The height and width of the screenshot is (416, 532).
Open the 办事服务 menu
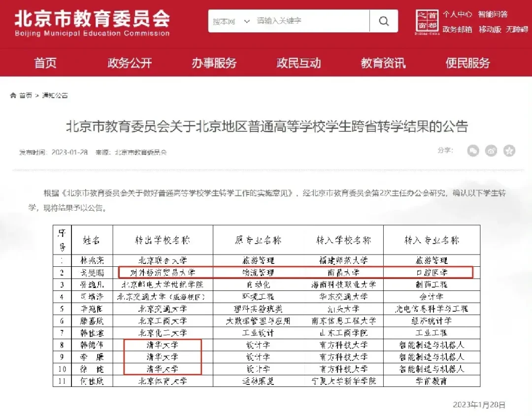click(214, 63)
